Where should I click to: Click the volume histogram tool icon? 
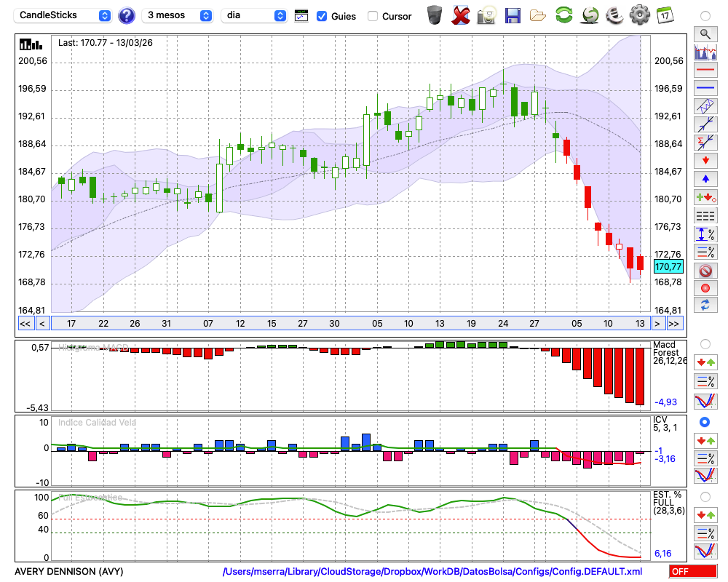pos(705,52)
